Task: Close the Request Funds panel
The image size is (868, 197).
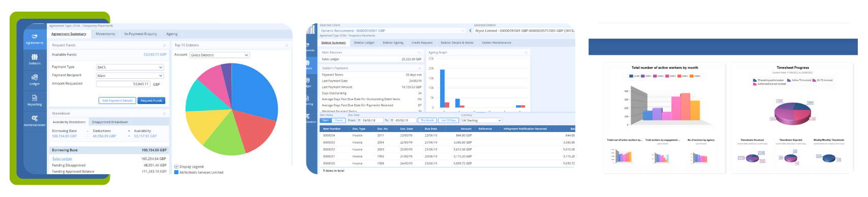Action: coord(164,45)
